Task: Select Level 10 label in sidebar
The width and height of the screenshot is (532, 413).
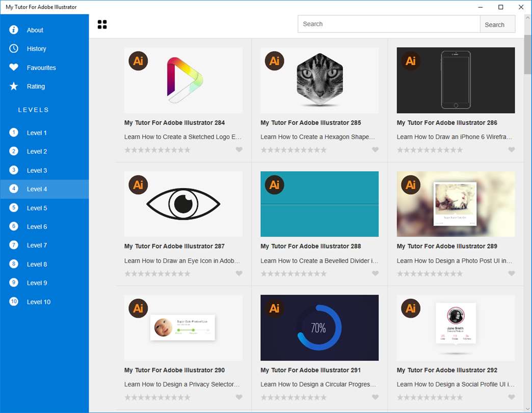Action: (39, 302)
